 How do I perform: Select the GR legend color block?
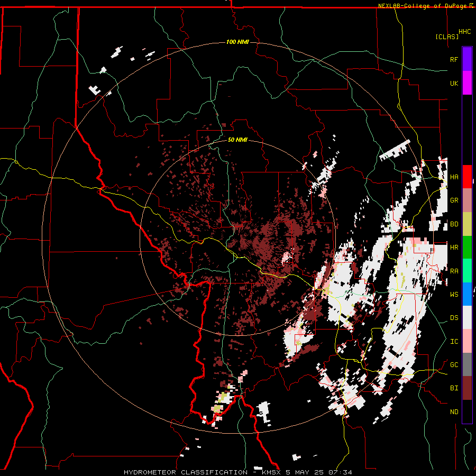tap(467, 200)
